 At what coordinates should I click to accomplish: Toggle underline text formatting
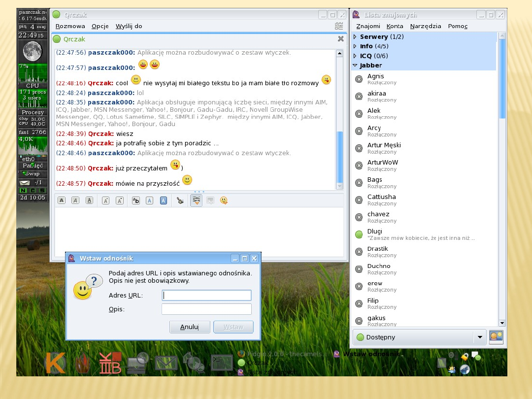click(x=89, y=200)
